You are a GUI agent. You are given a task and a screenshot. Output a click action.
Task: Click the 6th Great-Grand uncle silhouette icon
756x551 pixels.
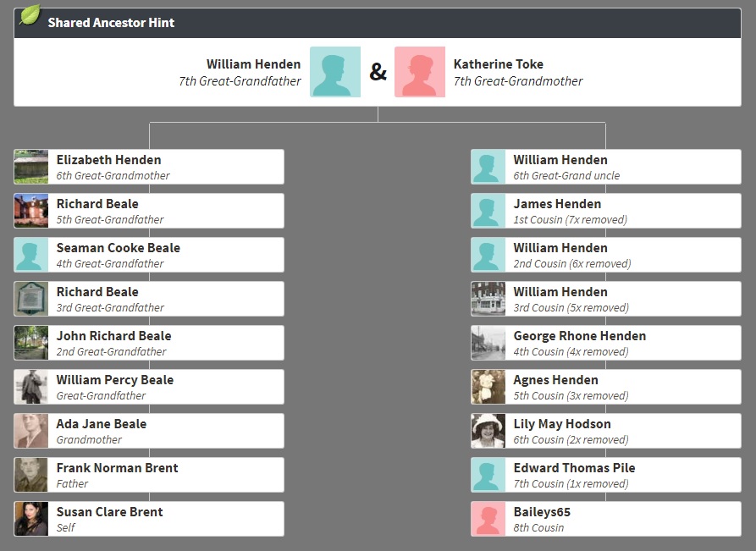pyautogui.click(x=488, y=167)
